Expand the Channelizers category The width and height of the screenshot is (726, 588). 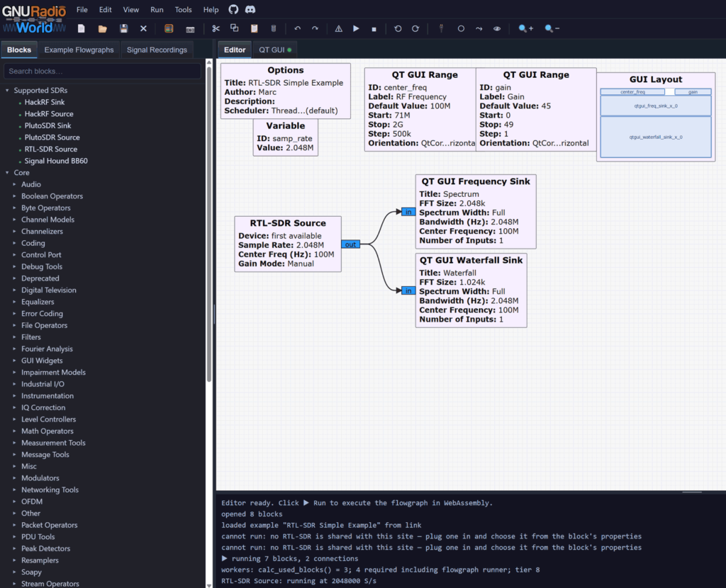coord(14,232)
